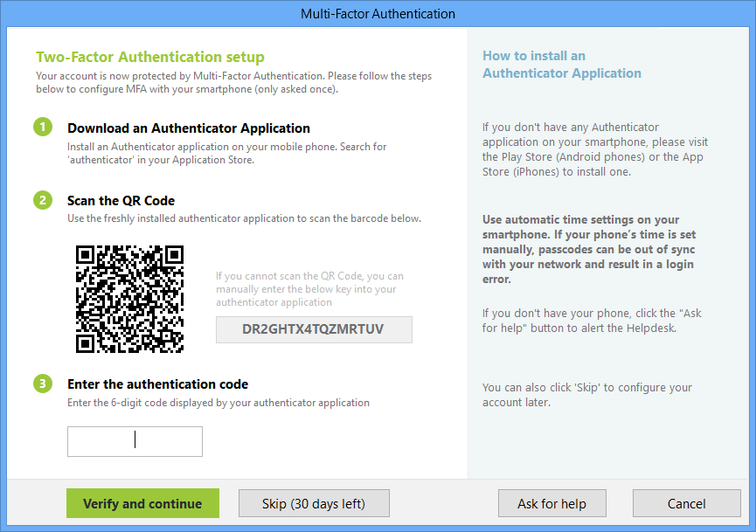Click the QR code image
The width and height of the screenshot is (756, 532).
[129, 300]
